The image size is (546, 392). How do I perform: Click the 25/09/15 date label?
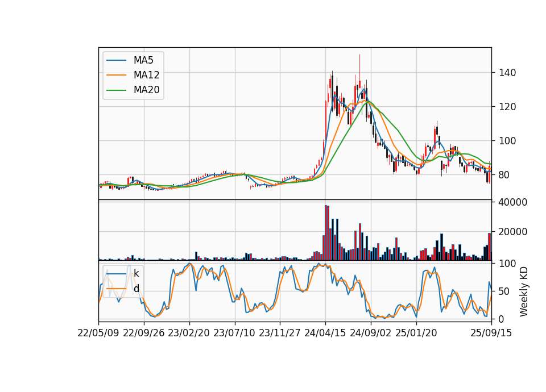(491, 333)
